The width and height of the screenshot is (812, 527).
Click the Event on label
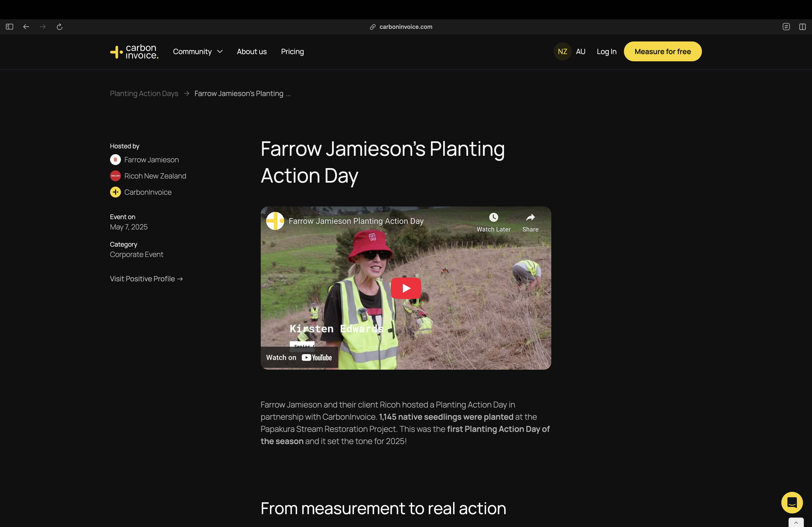point(122,217)
